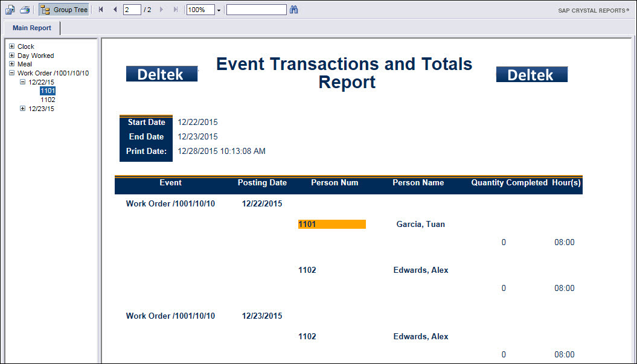637x364 pixels.
Task: Click the binoculars Find Text icon
Action: (x=295, y=10)
